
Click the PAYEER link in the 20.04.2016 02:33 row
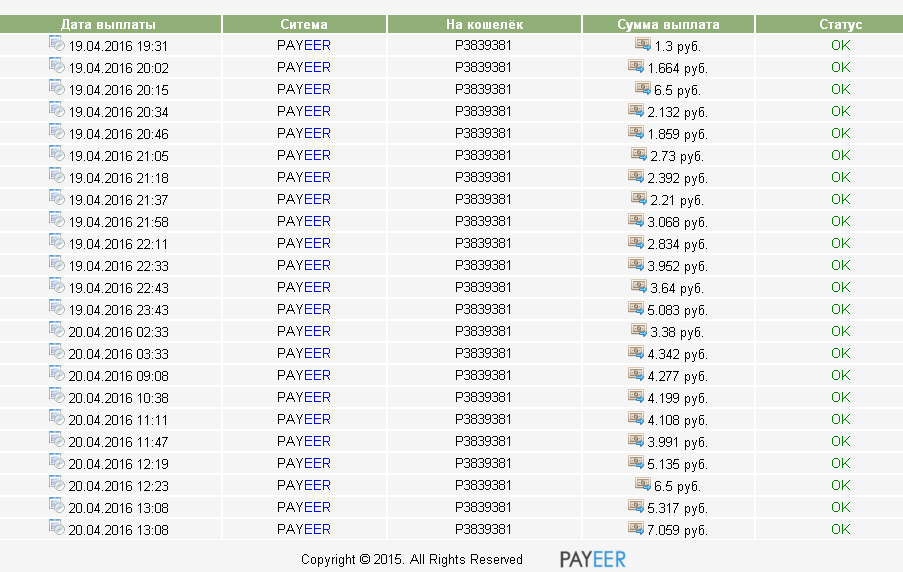pos(303,331)
